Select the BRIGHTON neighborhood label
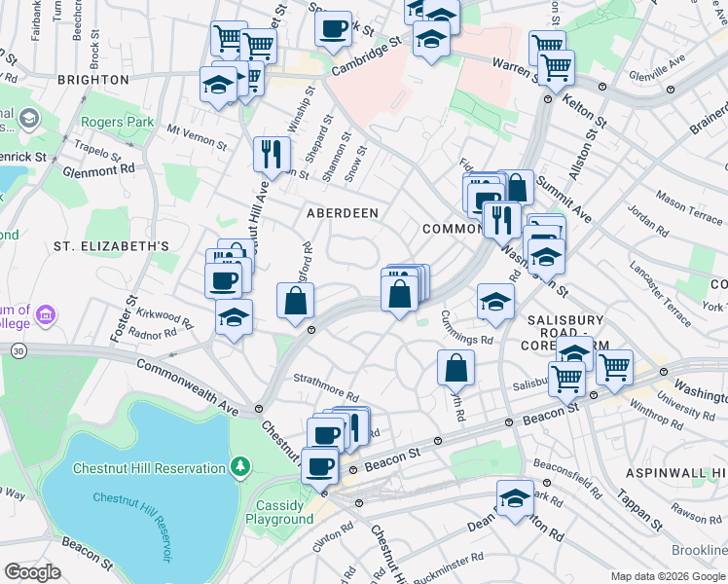The image size is (728, 584). click(x=93, y=80)
